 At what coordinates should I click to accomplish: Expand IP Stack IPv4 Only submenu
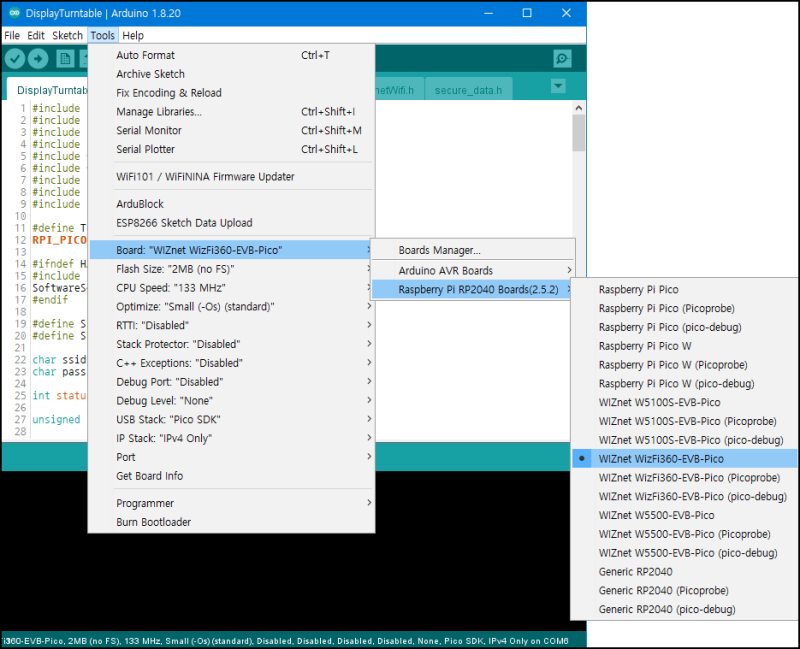[x=232, y=439]
